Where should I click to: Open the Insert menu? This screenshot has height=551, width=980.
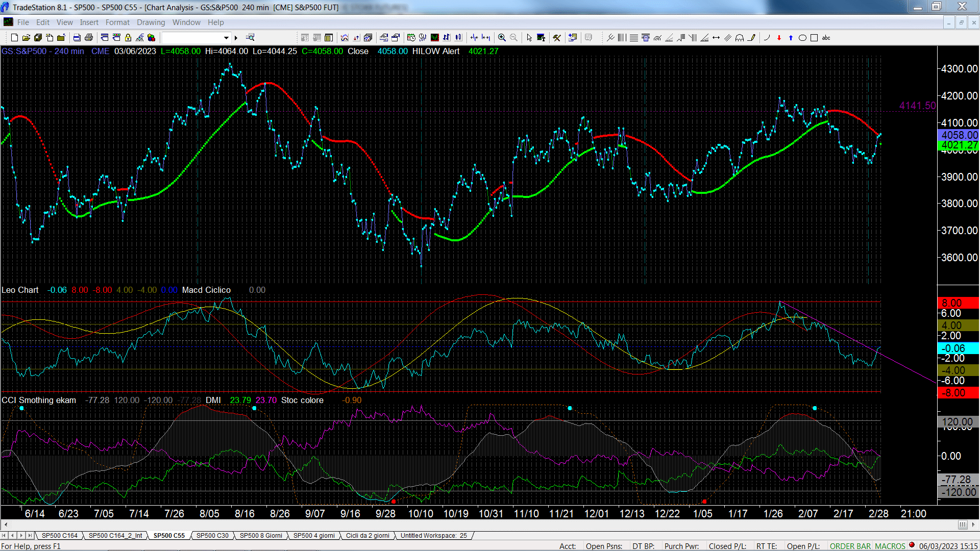click(x=89, y=22)
